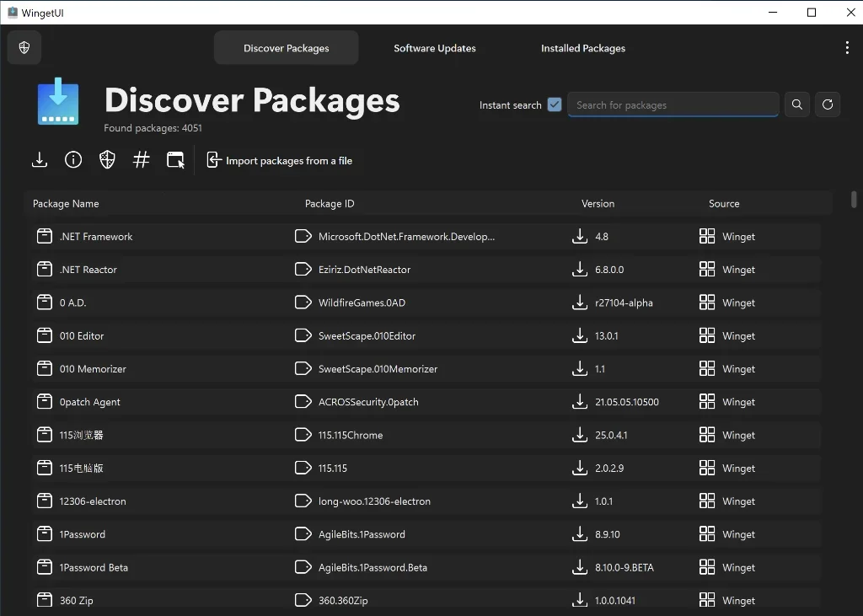Select the 12306-electron package name
Image resolution: width=863 pixels, height=616 pixels.
pos(93,501)
